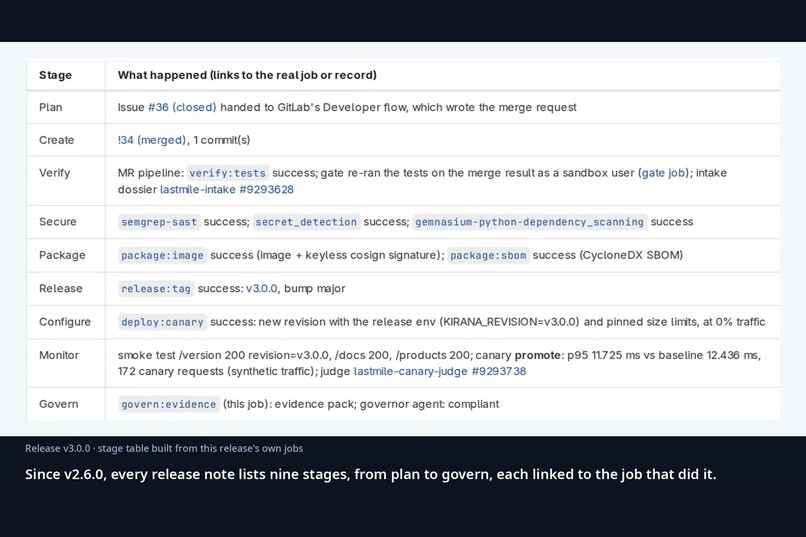Open issue #36 (closed) link

(182, 107)
